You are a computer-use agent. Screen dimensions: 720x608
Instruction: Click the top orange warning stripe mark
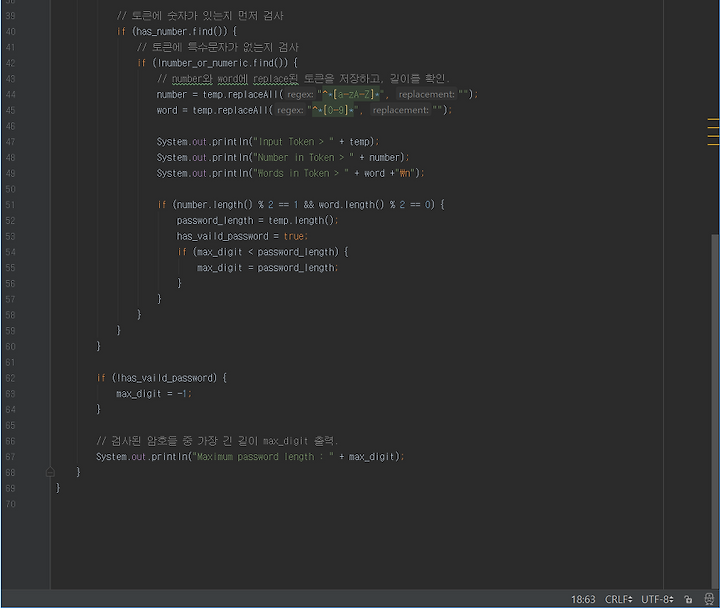pyautogui.click(x=713, y=119)
